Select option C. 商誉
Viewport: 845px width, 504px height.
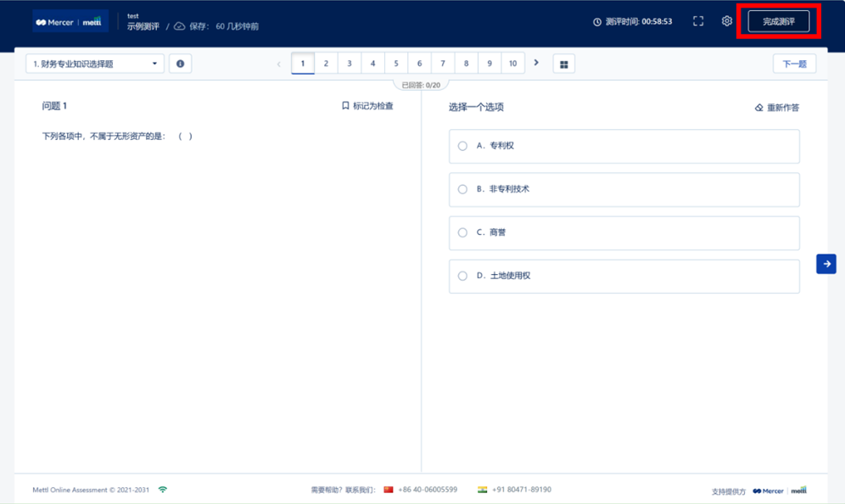pyautogui.click(x=462, y=232)
